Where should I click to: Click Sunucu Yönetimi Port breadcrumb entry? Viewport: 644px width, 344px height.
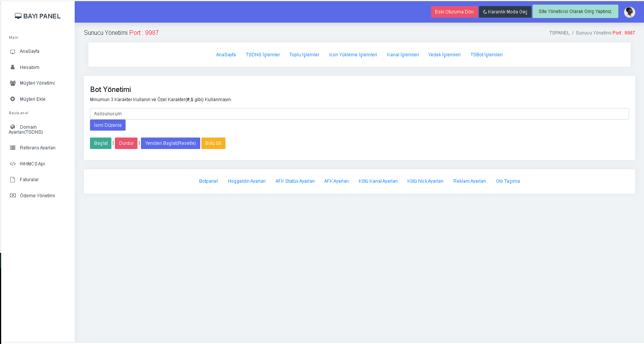pyautogui.click(x=605, y=33)
